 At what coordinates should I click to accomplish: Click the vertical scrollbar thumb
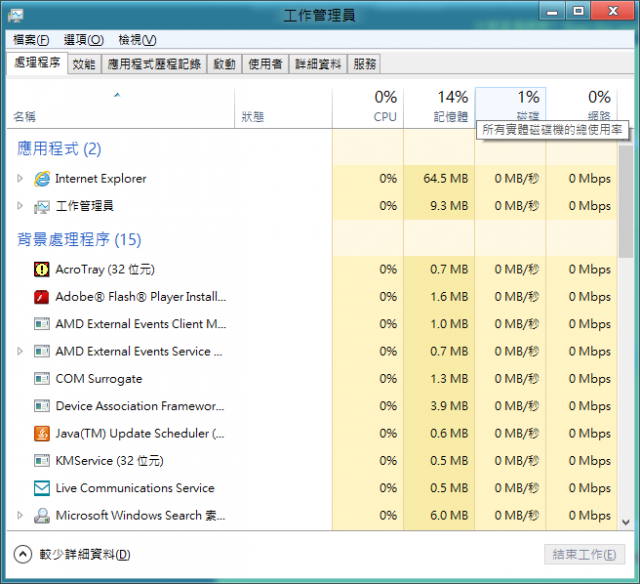[625, 200]
